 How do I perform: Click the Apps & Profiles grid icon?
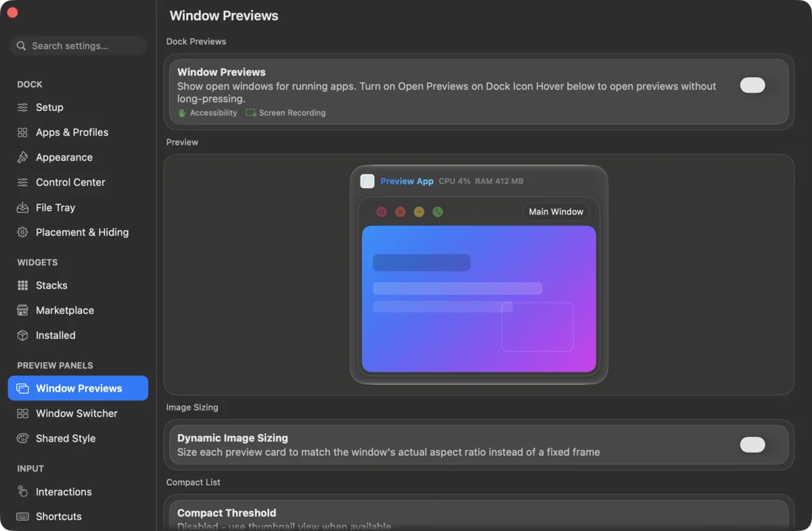[x=22, y=133]
